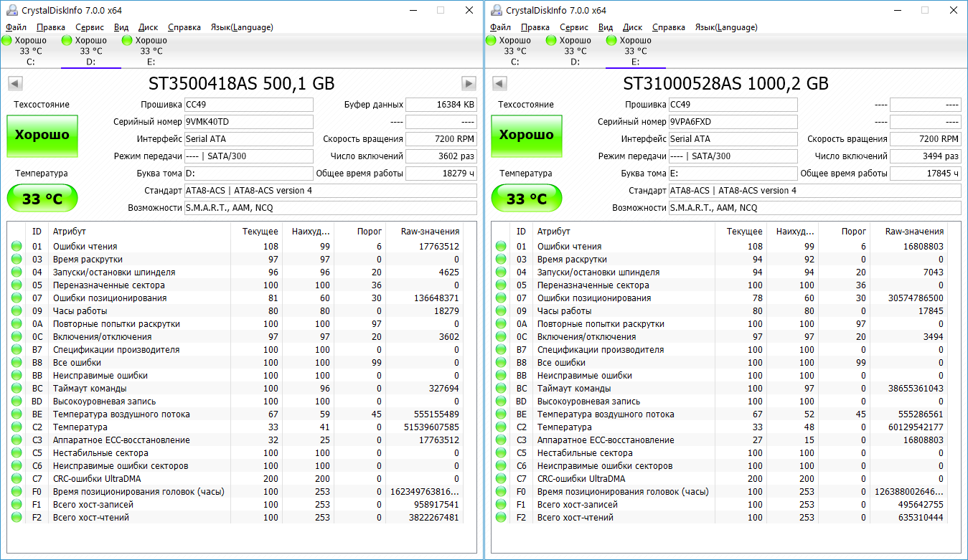This screenshot has width=968, height=560.
Task: Click next disk arrow in left window
Action: coord(469,83)
